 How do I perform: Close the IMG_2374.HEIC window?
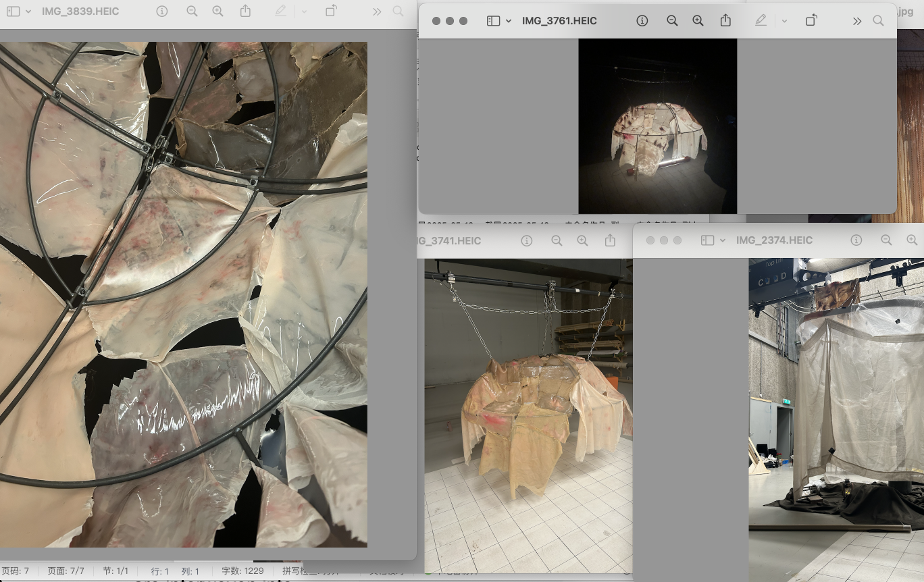tap(650, 240)
